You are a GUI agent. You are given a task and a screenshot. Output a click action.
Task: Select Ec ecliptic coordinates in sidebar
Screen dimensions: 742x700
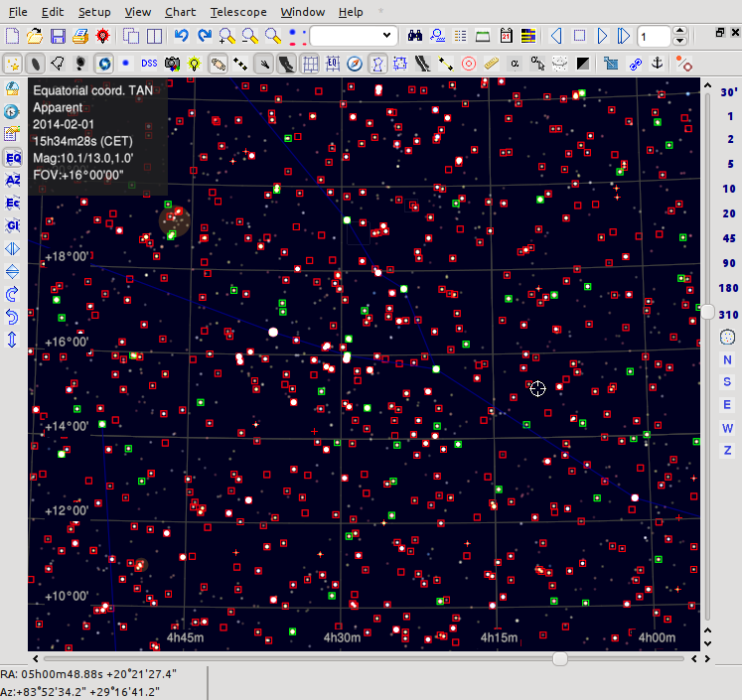(12, 203)
